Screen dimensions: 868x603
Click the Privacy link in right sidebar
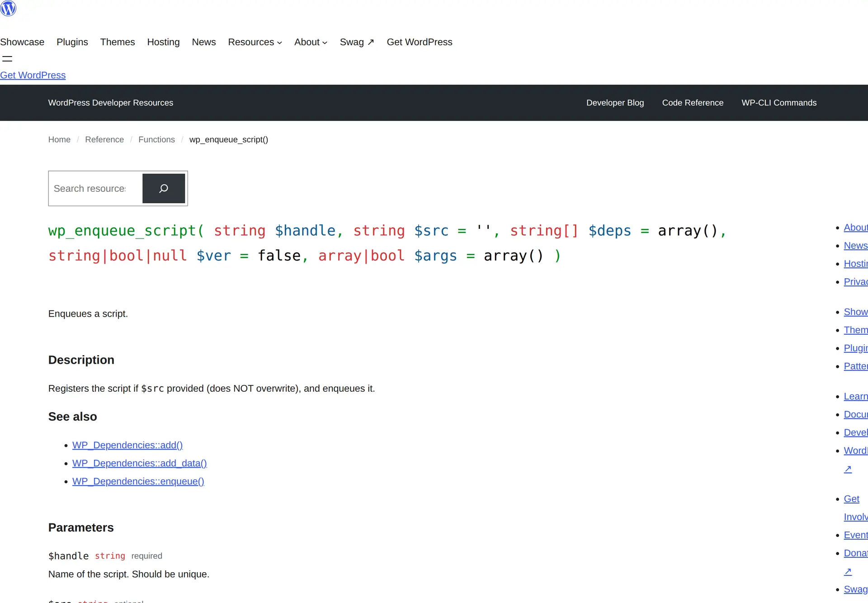coord(856,282)
